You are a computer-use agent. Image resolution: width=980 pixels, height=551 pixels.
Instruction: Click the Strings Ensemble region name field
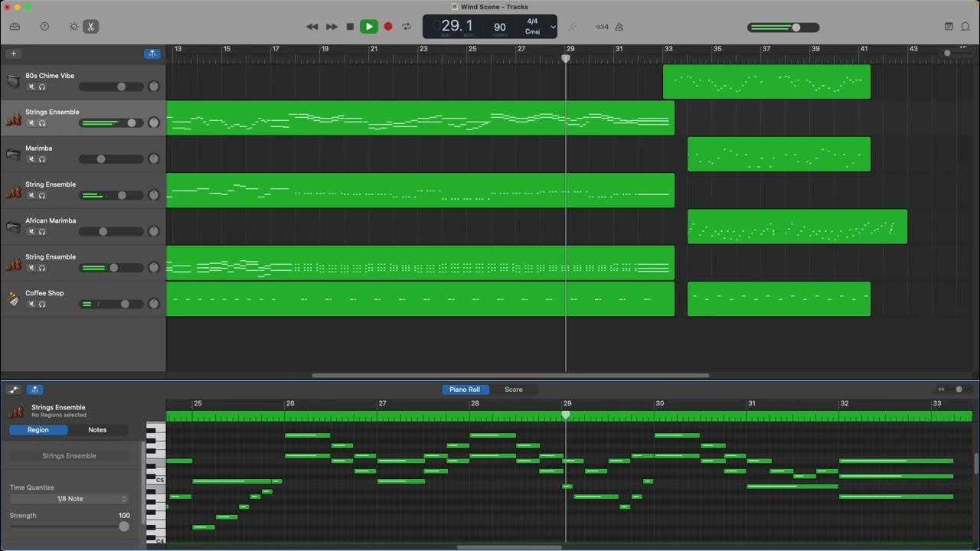tap(69, 455)
